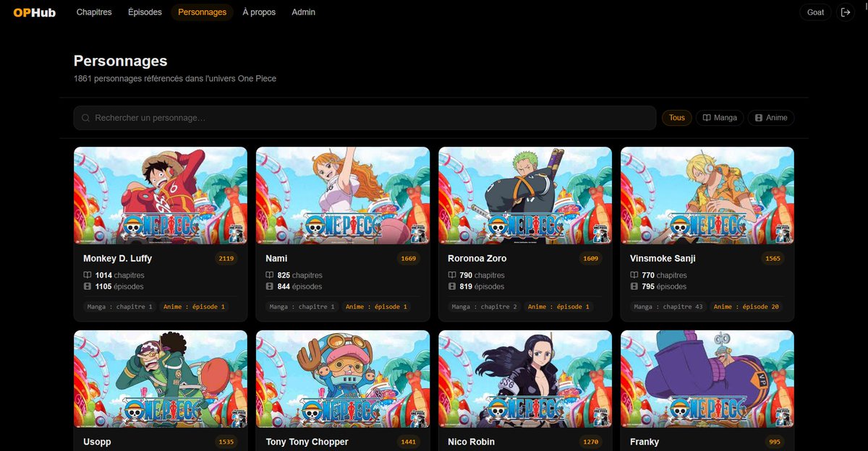The height and width of the screenshot is (451, 868).
Task: Click Nami's 1669 count badge
Action: [408, 259]
